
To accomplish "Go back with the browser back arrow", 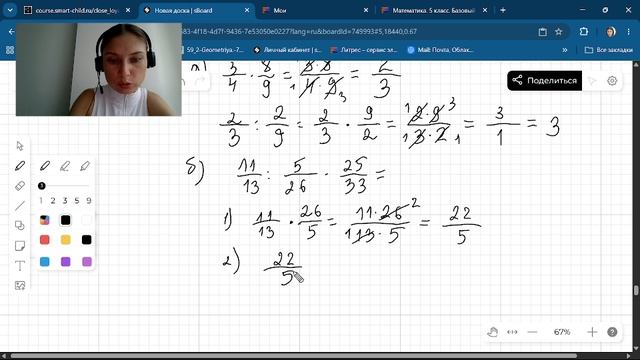I will (x=11, y=31).
